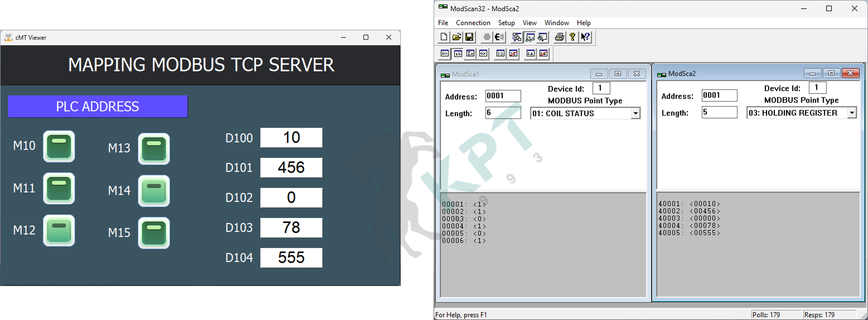The height and width of the screenshot is (320, 868).
Task: Click ModSca1 child window icon
Action: [445, 75]
